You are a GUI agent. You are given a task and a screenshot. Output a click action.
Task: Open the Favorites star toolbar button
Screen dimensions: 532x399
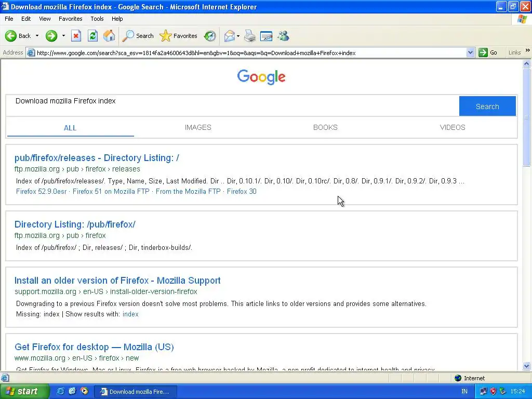[x=178, y=36]
